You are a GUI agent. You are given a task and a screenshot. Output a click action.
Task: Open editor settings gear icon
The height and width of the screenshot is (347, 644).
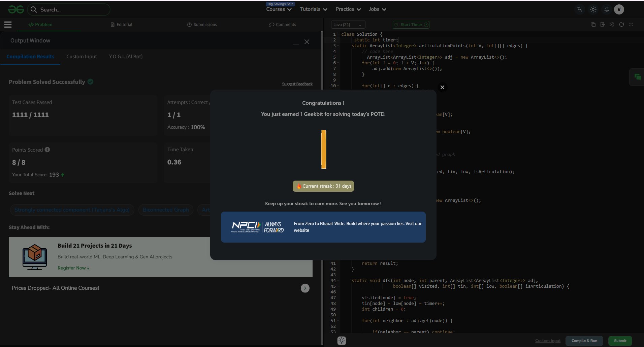pyautogui.click(x=612, y=25)
